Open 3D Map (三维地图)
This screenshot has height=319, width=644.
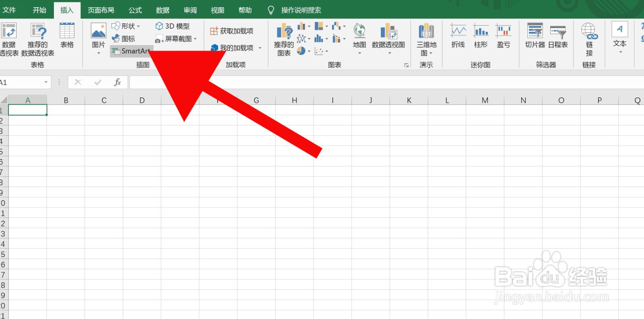pos(426,39)
